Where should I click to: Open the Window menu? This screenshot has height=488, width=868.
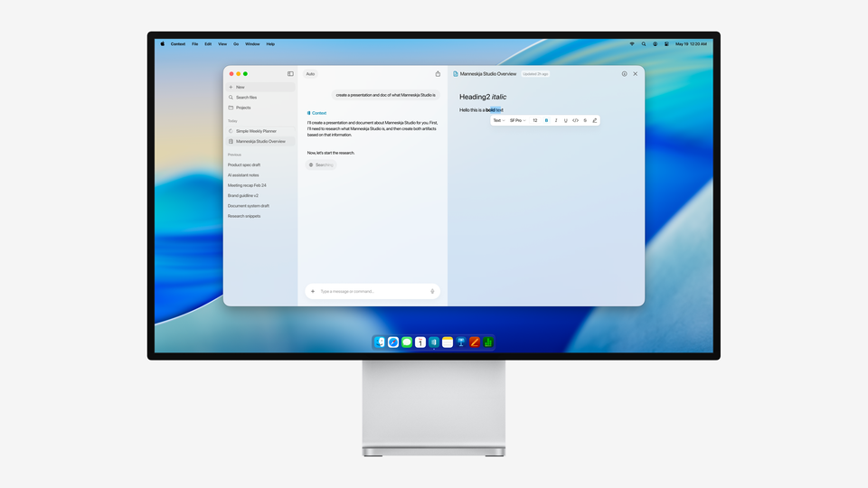tap(252, 43)
